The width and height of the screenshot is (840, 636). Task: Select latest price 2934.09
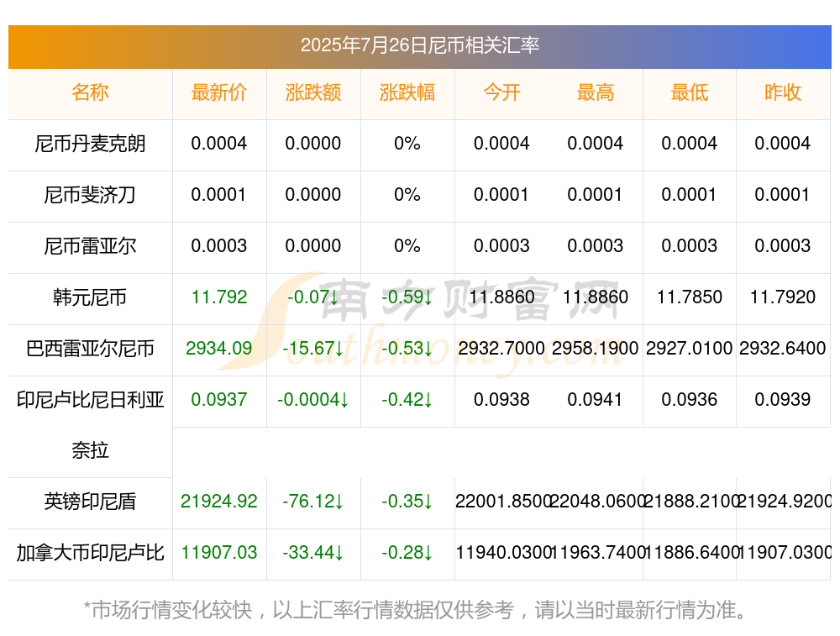(219, 349)
